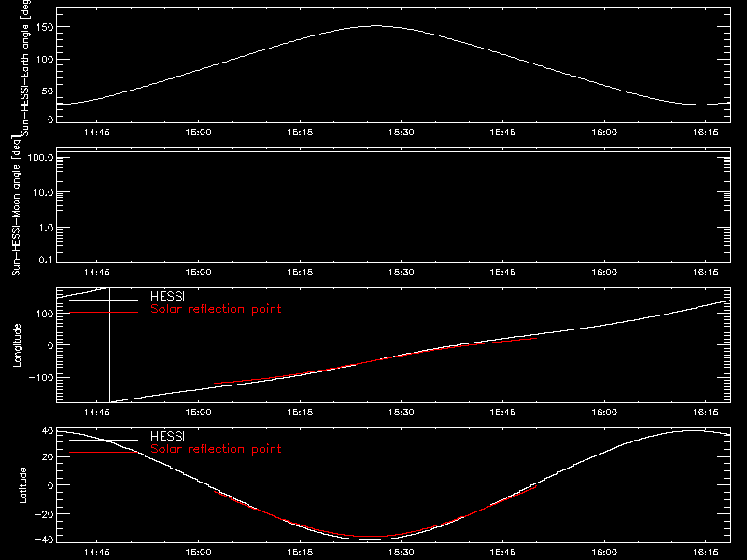Screen dimensions: 747x560
Task: Select HESSI legend label in Longitude plot
Action: 167,296
